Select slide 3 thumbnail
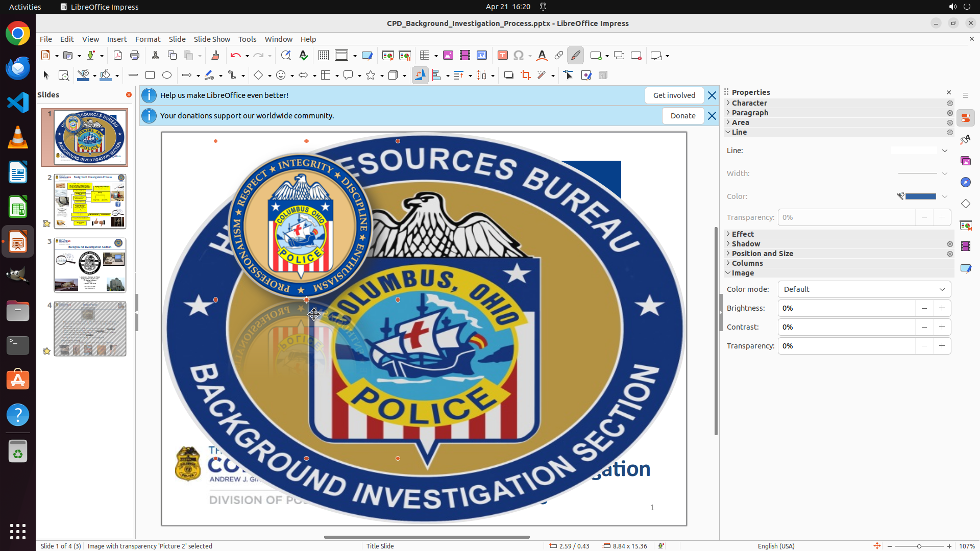980x551 pixels. (90, 265)
